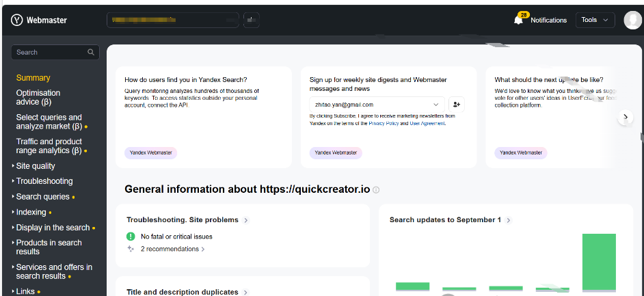The height and width of the screenshot is (296, 644).
Task: Click the search magnifier icon in sidebar
Action: pyautogui.click(x=91, y=53)
